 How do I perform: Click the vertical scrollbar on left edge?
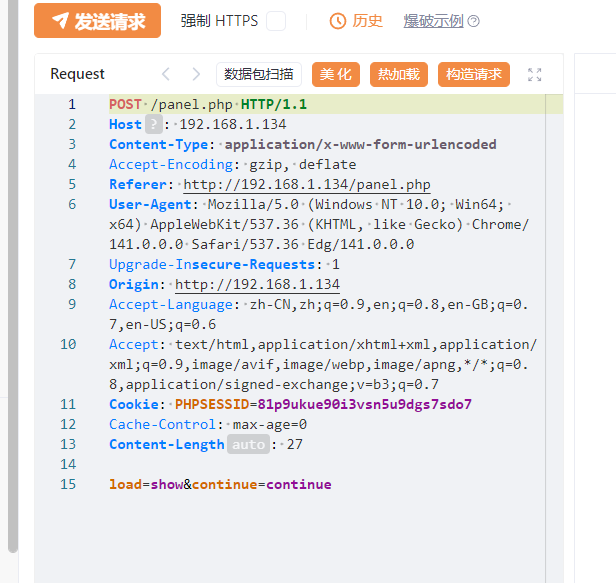pos(13,275)
